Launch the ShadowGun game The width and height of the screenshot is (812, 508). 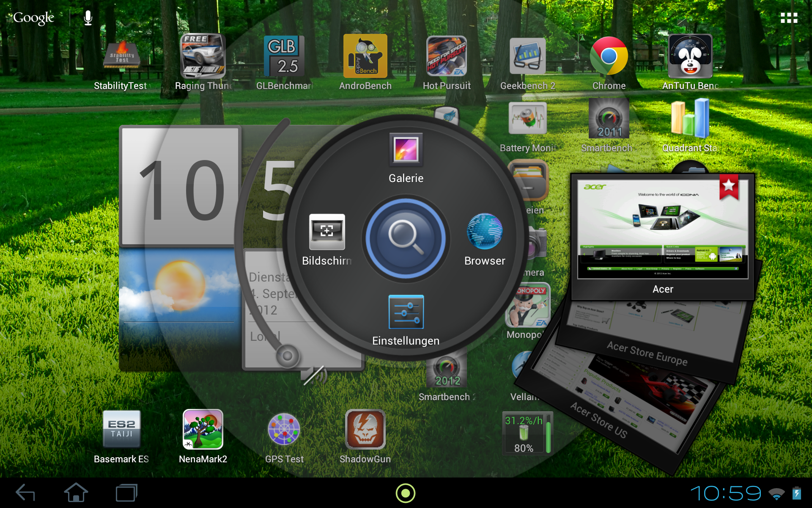365,430
